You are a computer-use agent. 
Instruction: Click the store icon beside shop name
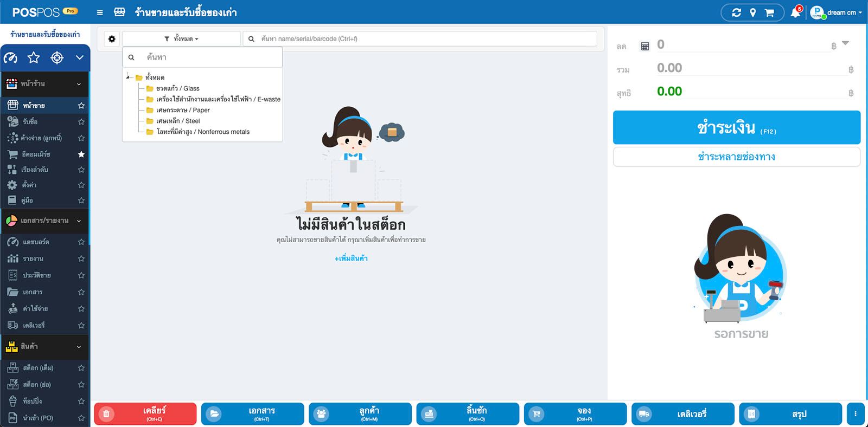(x=120, y=12)
